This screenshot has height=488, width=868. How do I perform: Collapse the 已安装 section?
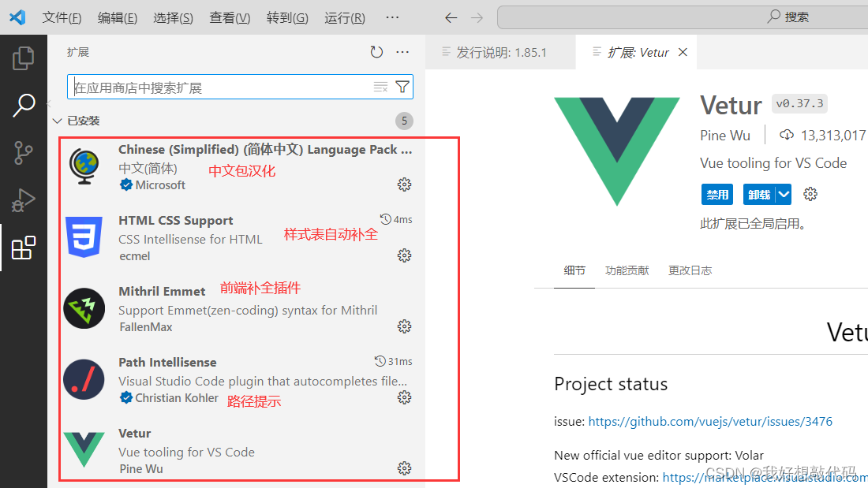(x=57, y=121)
